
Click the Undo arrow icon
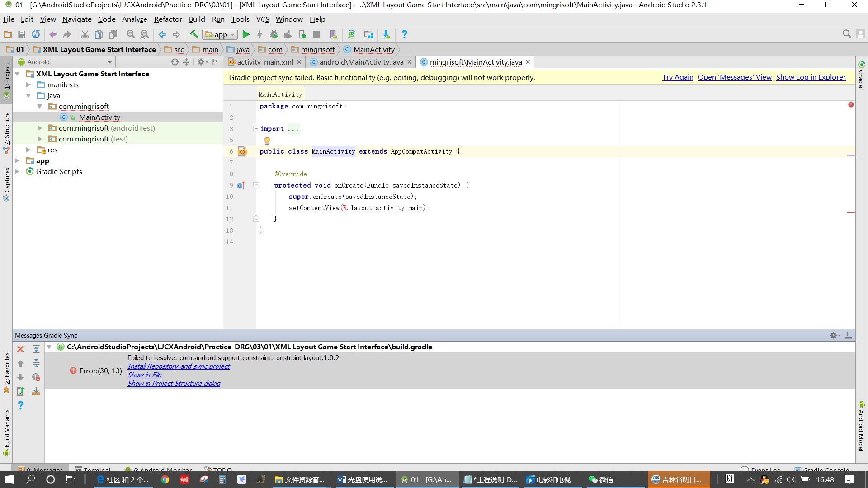tap(53, 34)
